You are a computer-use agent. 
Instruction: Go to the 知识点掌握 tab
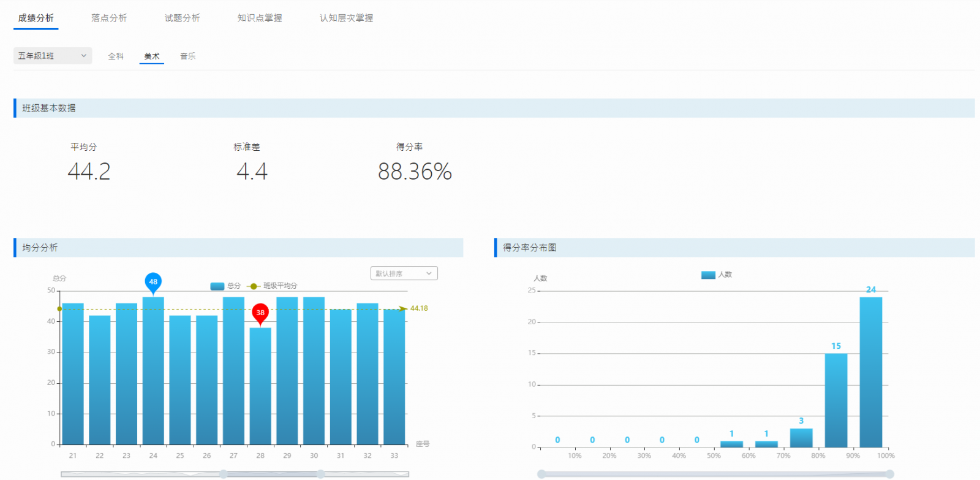[260, 18]
